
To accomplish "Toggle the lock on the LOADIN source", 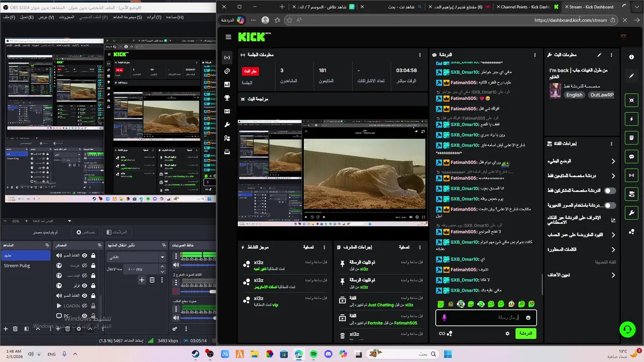I will point(93,306).
